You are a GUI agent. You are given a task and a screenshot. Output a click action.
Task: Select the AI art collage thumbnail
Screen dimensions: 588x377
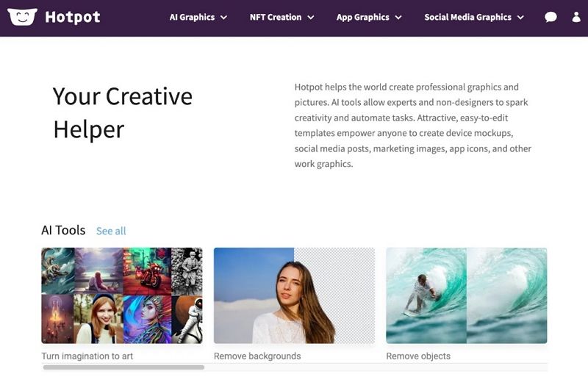[x=121, y=295]
